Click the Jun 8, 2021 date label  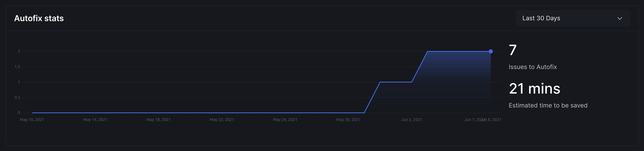[495, 120]
